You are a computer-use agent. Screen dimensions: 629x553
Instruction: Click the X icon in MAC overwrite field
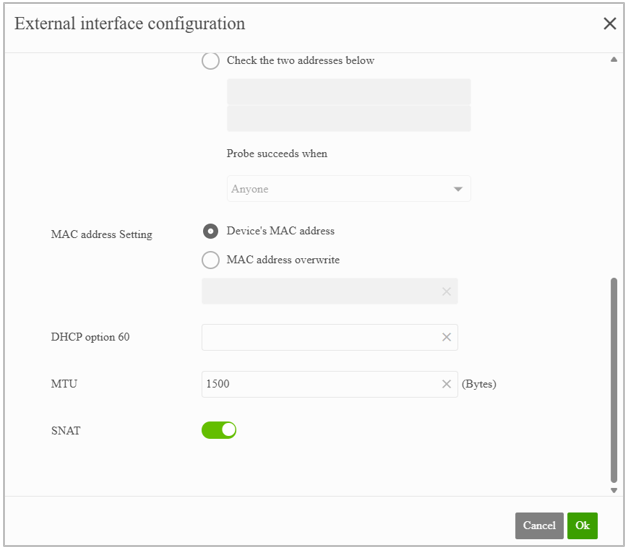pyautogui.click(x=446, y=292)
